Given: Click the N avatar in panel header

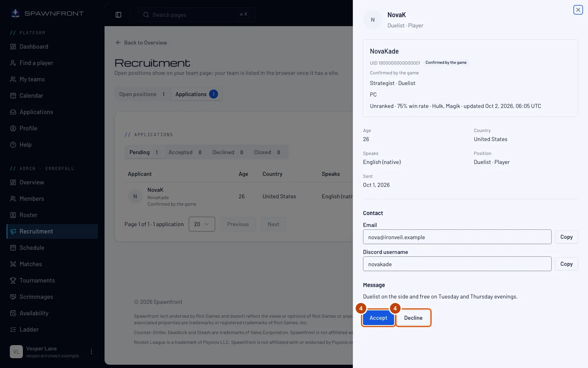Looking at the screenshot, I should click(x=372, y=20).
